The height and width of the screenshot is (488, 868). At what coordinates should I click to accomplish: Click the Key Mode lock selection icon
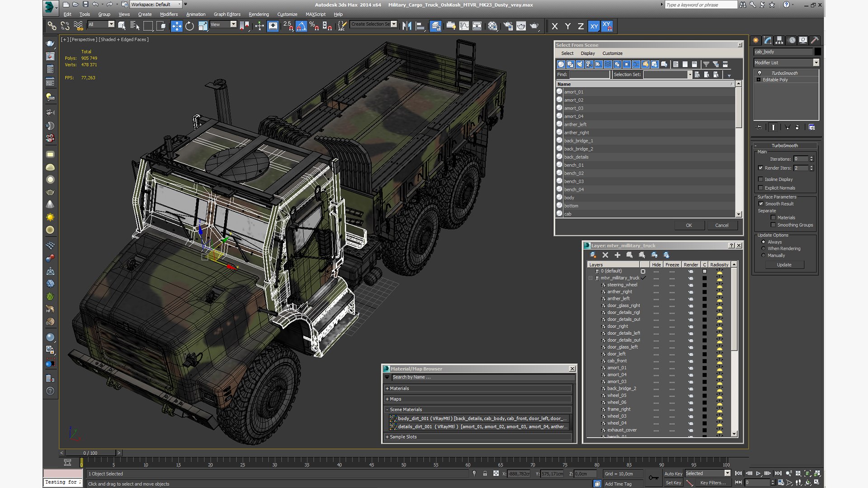[x=485, y=474]
